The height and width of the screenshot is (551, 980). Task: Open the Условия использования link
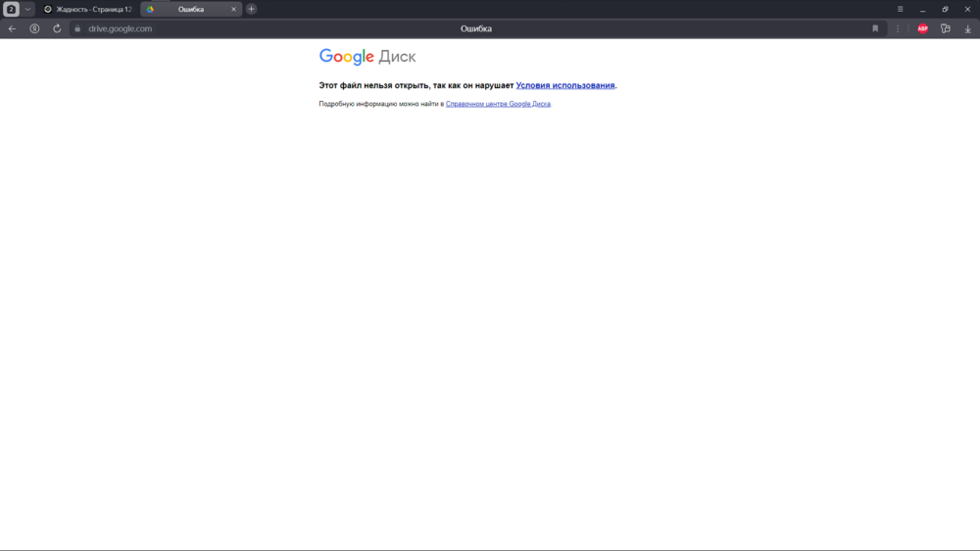coord(565,85)
